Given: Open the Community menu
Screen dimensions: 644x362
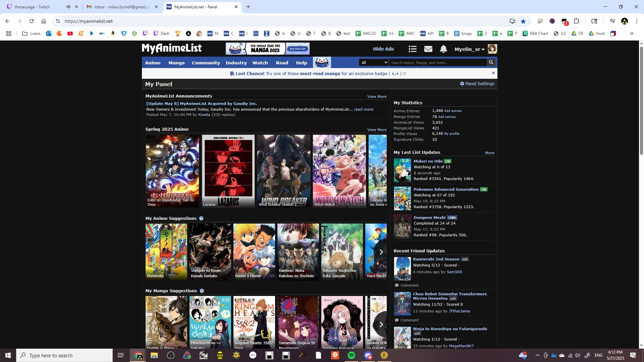Looking at the screenshot, I should (206, 63).
